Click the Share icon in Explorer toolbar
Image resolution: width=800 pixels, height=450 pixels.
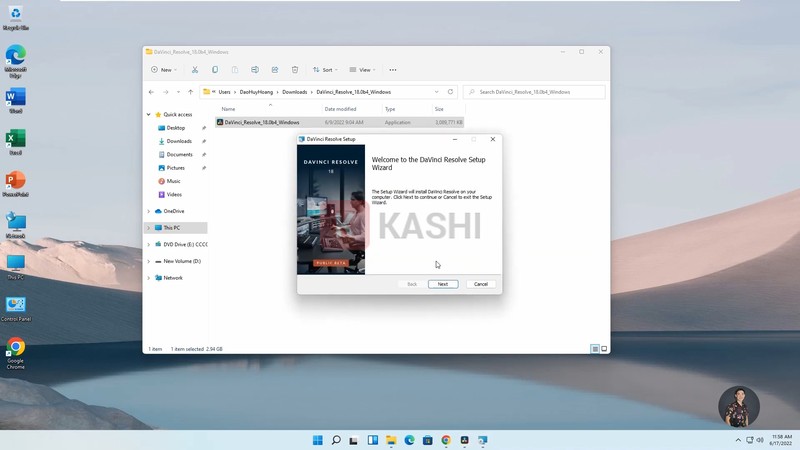pyautogui.click(x=275, y=70)
